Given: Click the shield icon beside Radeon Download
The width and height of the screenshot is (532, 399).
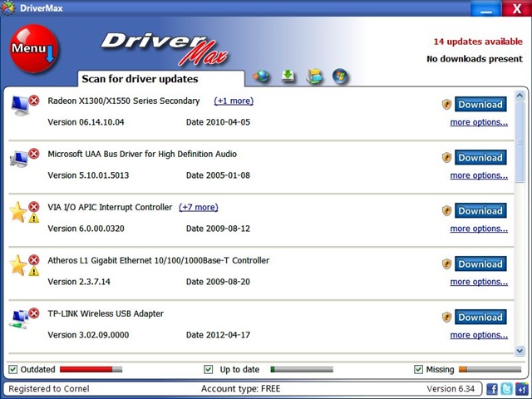Looking at the screenshot, I should tap(447, 104).
